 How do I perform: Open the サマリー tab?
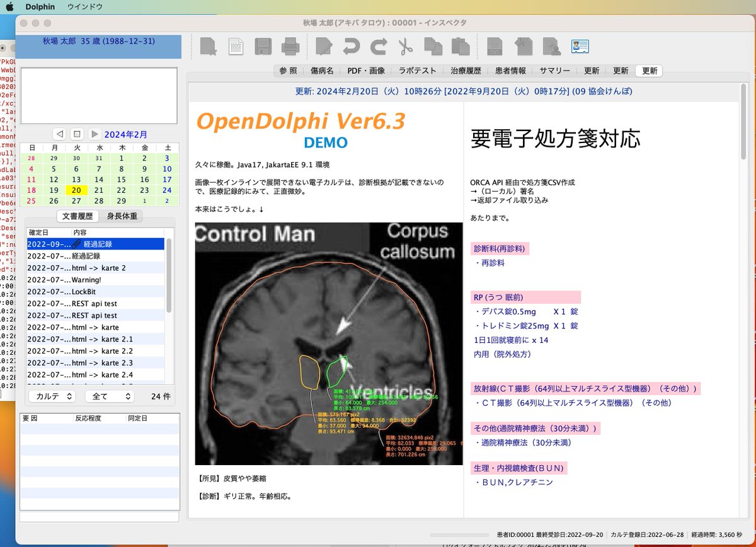point(554,71)
